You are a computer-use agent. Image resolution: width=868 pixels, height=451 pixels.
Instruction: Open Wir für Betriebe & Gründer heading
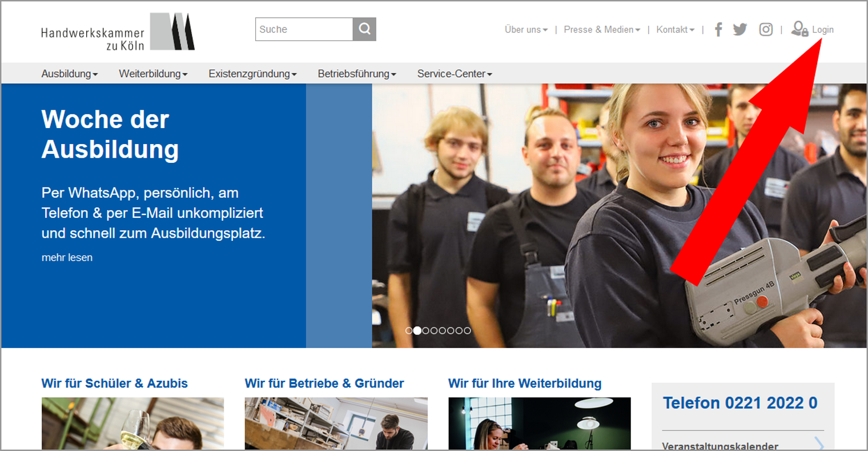click(324, 384)
